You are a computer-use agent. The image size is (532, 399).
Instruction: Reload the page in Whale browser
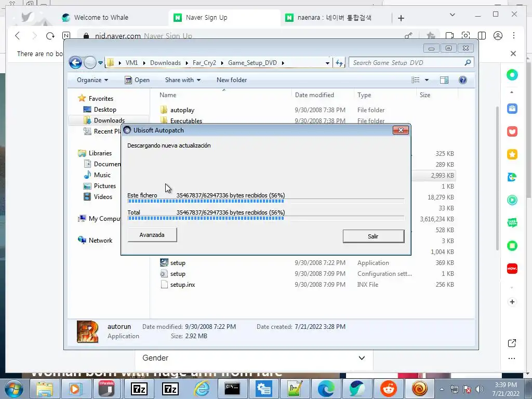[50, 36]
